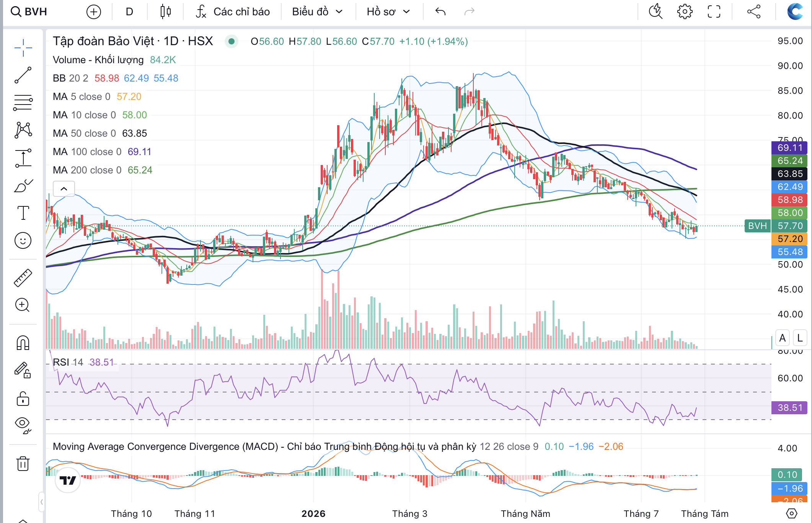
Task: Open the emoji icons tool
Action: (x=23, y=240)
